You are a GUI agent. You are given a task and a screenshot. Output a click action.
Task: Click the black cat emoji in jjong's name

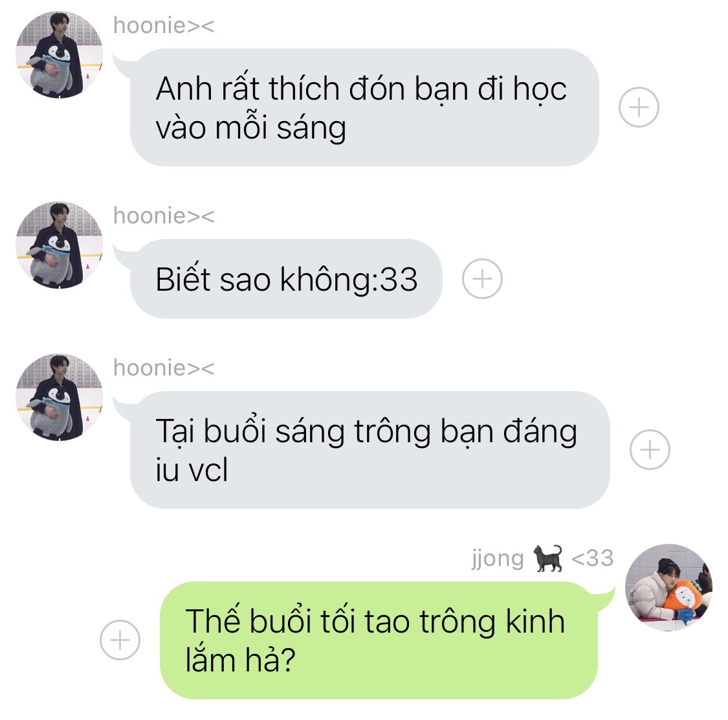(548, 558)
